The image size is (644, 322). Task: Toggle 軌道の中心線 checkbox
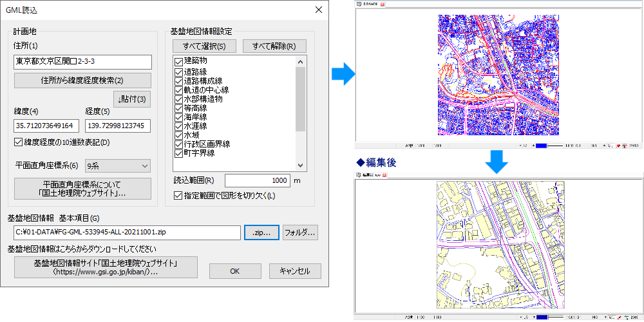(178, 90)
